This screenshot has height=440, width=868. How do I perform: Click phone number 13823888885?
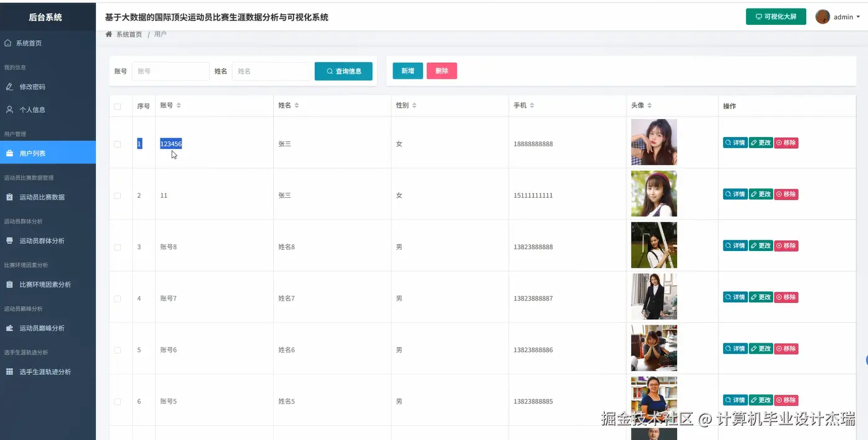tap(533, 401)
